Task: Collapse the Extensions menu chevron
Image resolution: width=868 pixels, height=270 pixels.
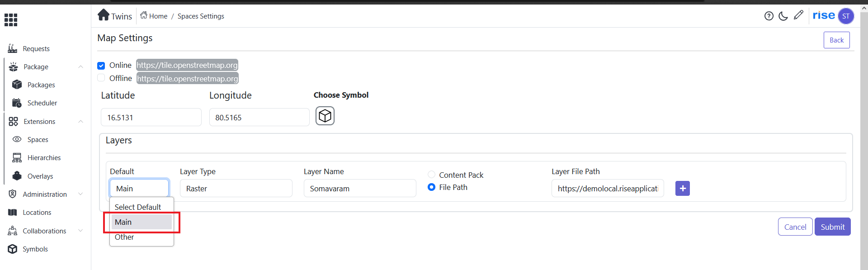Action: click(x=80, y=121)
